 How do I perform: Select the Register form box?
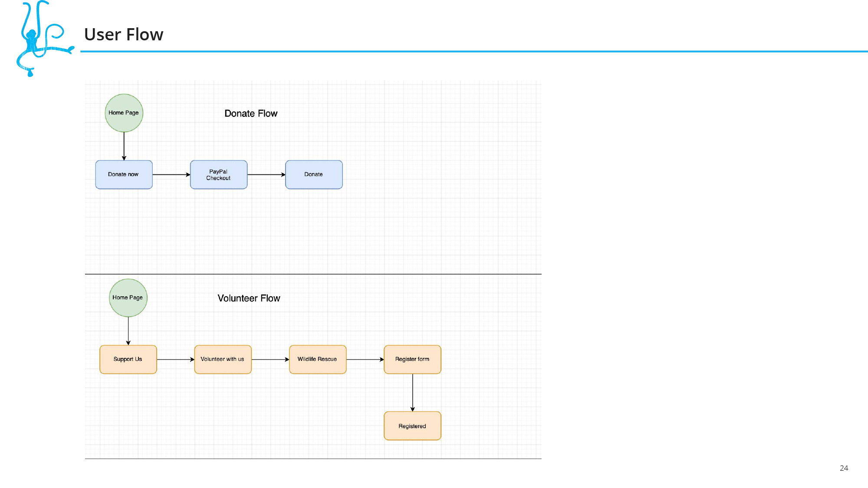(413, 360)
